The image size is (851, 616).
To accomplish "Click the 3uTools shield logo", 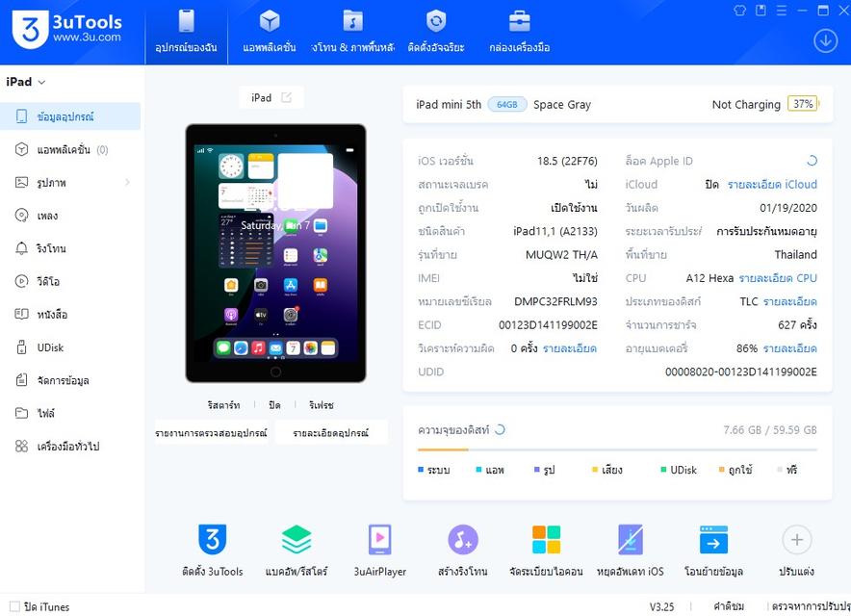I will pyautogui.click(x=30, y=30).
